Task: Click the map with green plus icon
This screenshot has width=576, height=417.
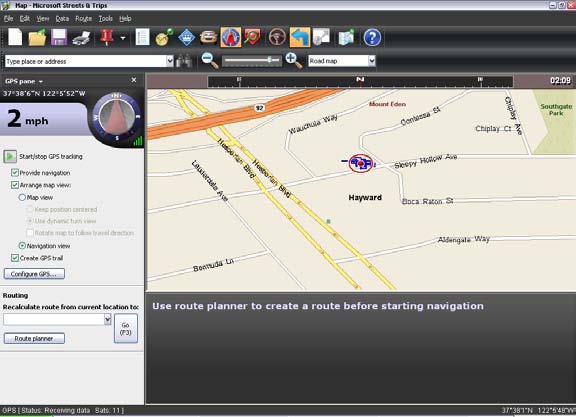Action: point(346,37)
